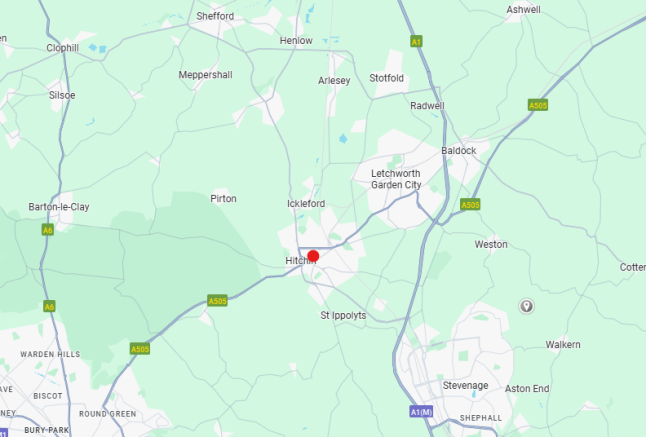Click the A1(M) motorway shield icon
This screenshot has height=437, width=646.
coord(421,411)
